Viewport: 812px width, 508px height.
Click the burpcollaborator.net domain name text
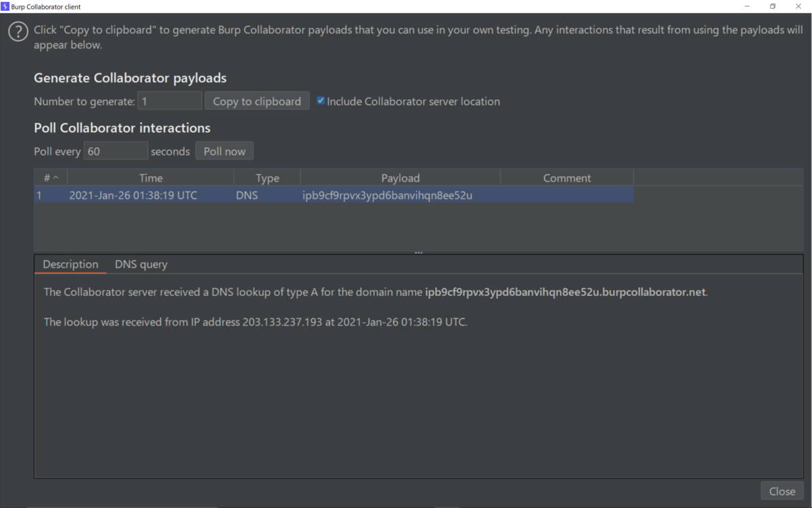click(x=565, y=292)
